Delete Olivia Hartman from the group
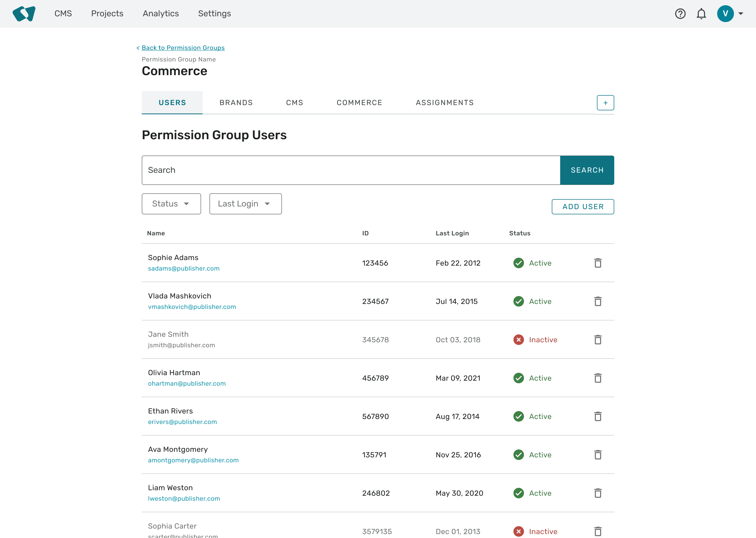This screenshot has width=756, height=538. pos(597,378)
